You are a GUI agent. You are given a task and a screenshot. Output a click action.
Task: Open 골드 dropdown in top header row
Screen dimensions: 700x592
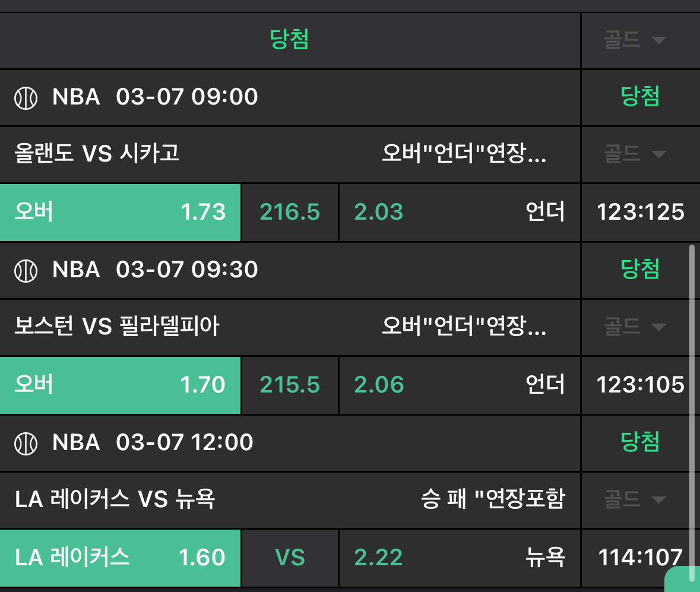pyautogui.click(x=635, y=40)
